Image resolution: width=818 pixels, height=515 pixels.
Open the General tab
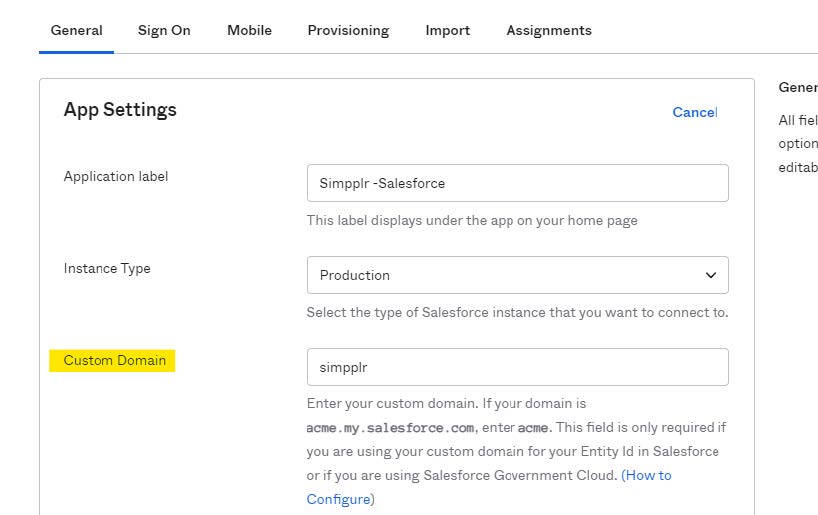pos(76,30)
